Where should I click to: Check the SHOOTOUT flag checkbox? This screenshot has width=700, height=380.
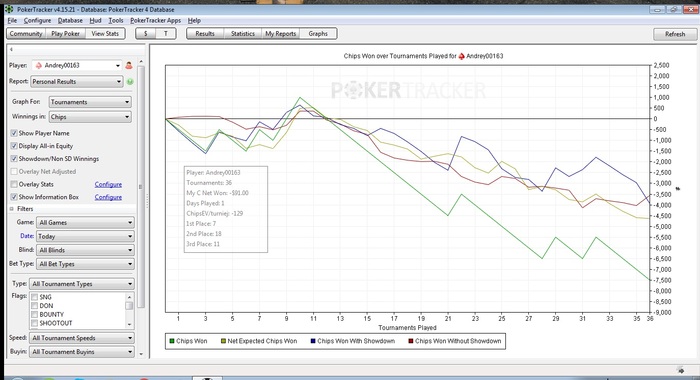[x=34, y=323]
